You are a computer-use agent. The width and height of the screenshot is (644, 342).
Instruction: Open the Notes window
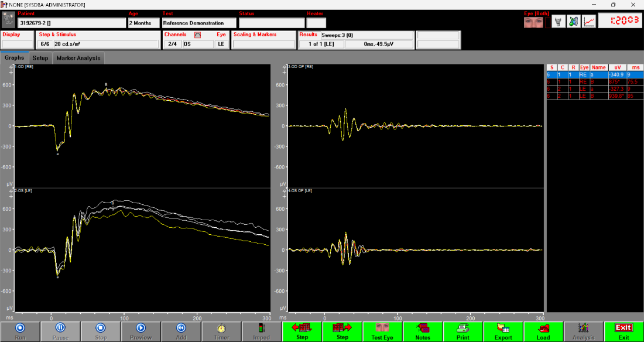point(423,331)
